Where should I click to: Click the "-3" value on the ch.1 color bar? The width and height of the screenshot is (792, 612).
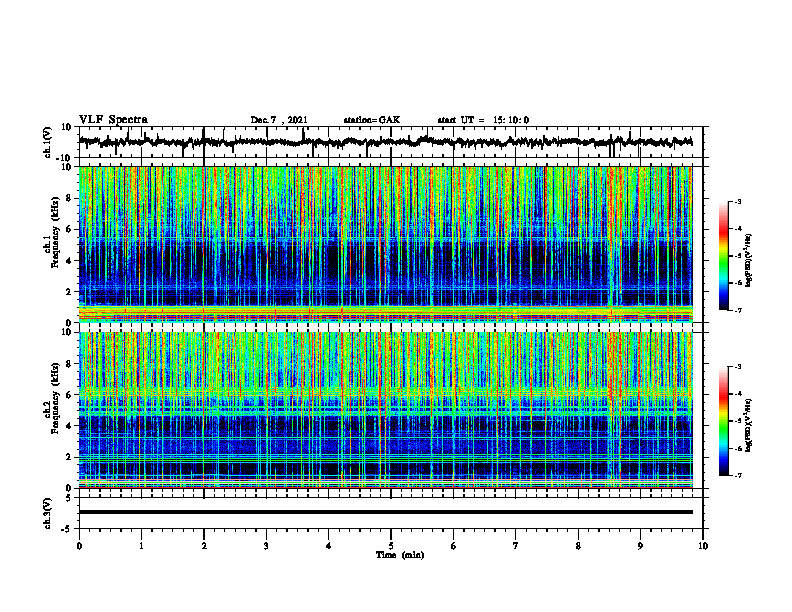737,201
